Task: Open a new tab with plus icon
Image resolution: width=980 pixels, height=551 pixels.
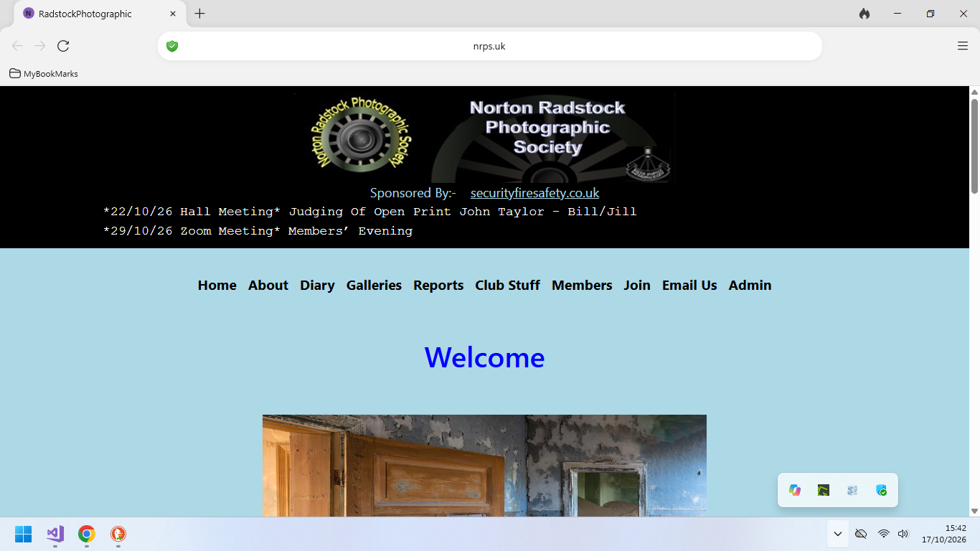Action: [199, 14]
